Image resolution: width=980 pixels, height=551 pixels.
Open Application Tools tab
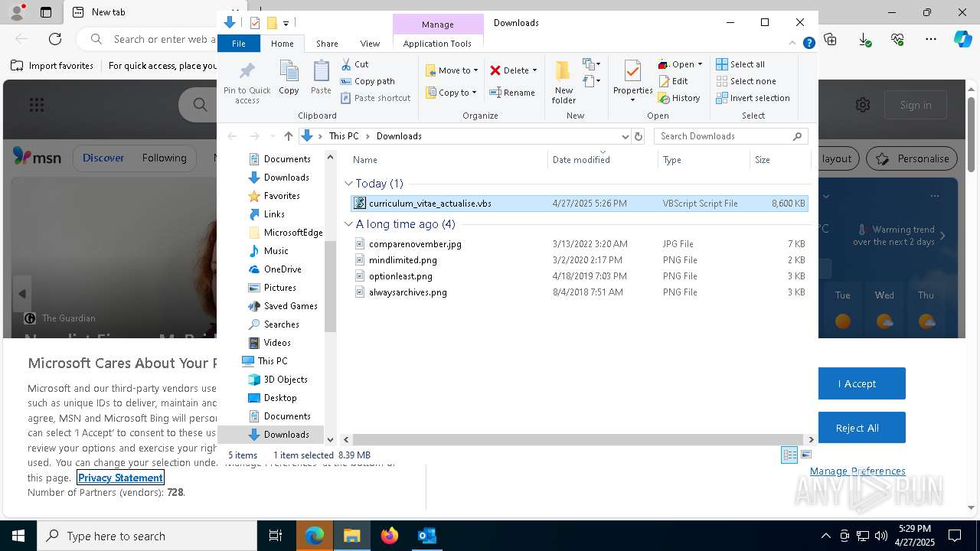[437, 44]
